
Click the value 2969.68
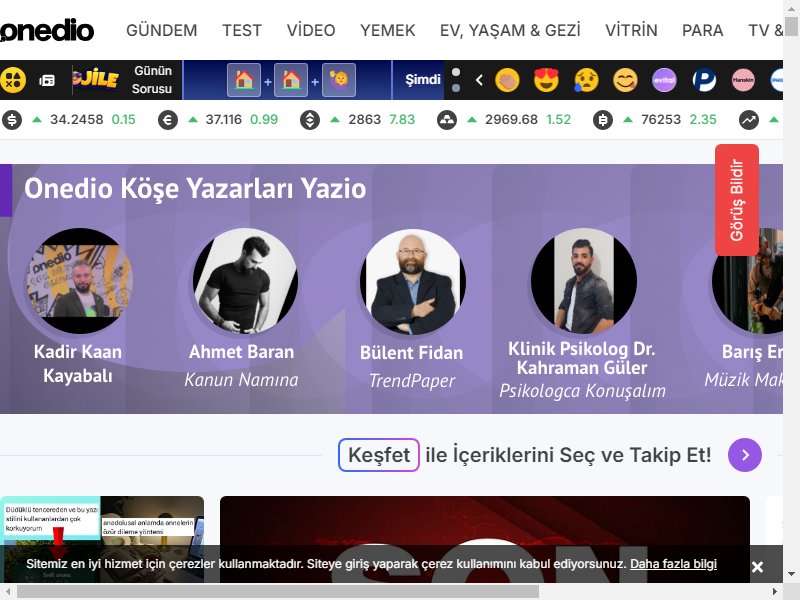click(511, 120)
